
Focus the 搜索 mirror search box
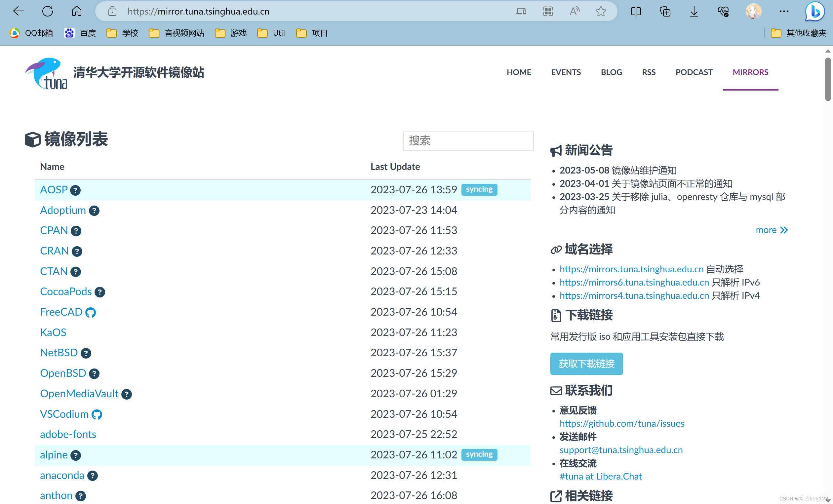[468, 140]
